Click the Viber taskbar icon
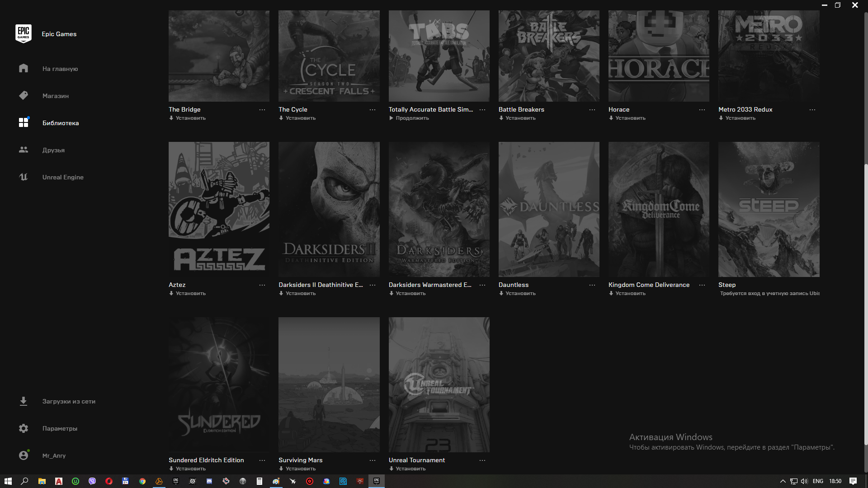The image size is (868, 488). (x=92, y=481)
